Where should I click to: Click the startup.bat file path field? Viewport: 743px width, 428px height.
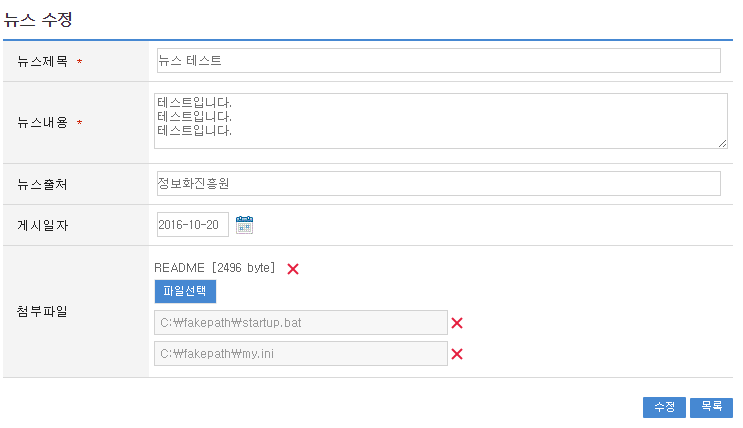coord(300,323)
